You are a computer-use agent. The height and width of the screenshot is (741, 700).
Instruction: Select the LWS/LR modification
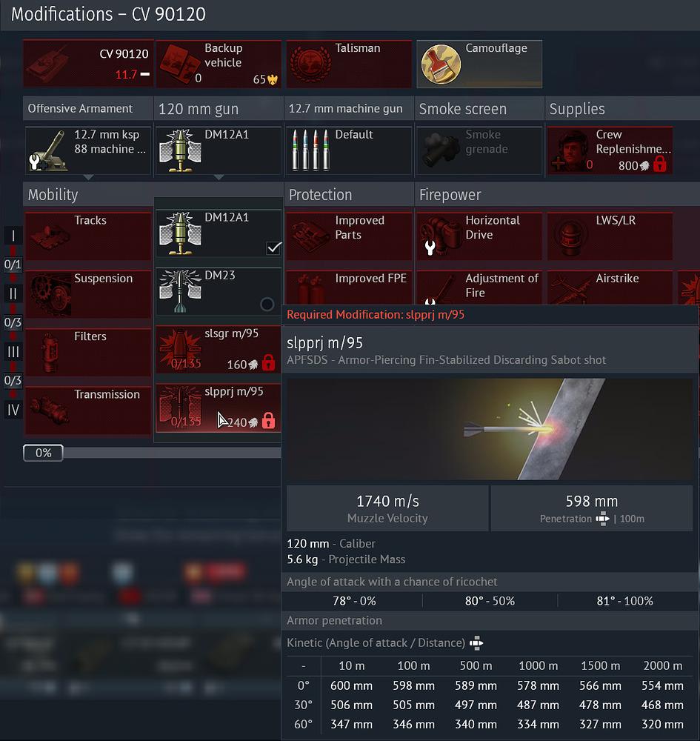pyautogui.click(x=610, y=236)
